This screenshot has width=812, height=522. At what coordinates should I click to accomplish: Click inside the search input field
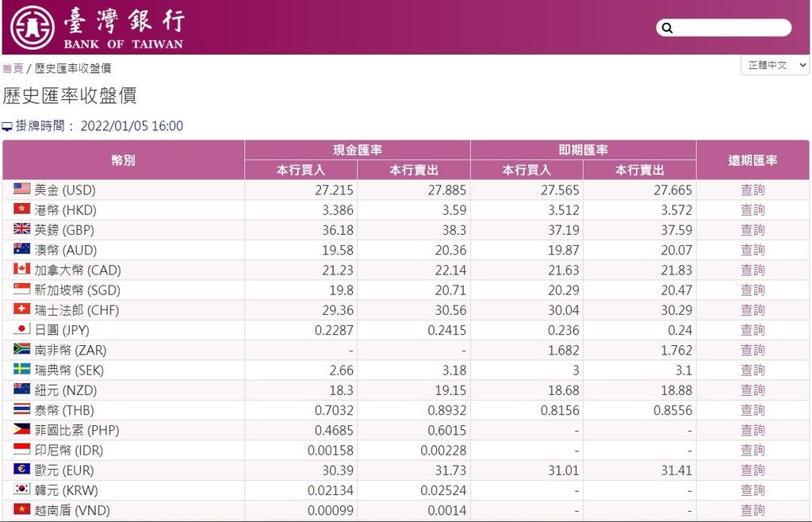pyautogui.click(x=724, y=28)
